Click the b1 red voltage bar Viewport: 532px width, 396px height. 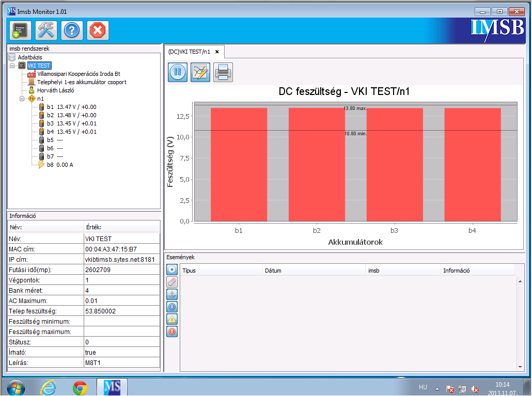[x=239, y=165]
